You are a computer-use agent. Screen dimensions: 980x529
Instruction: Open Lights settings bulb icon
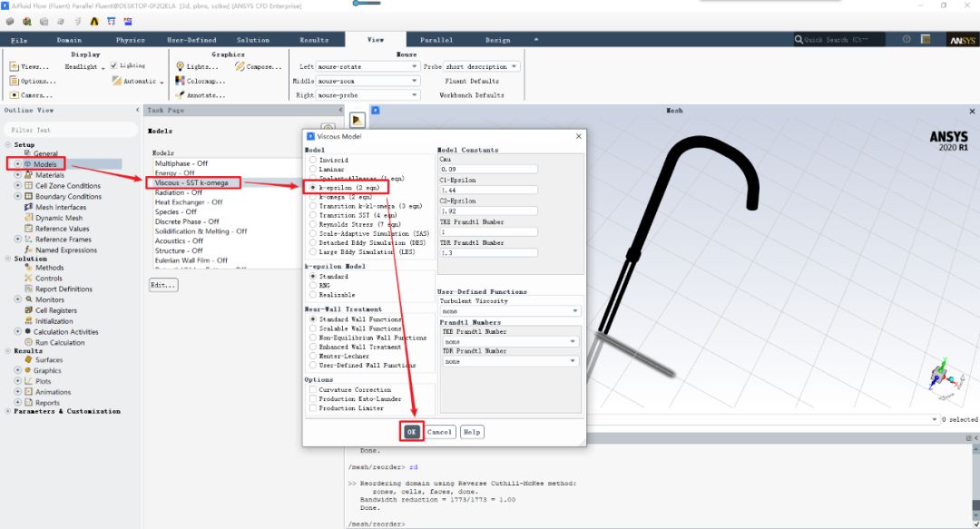(180, 66)
